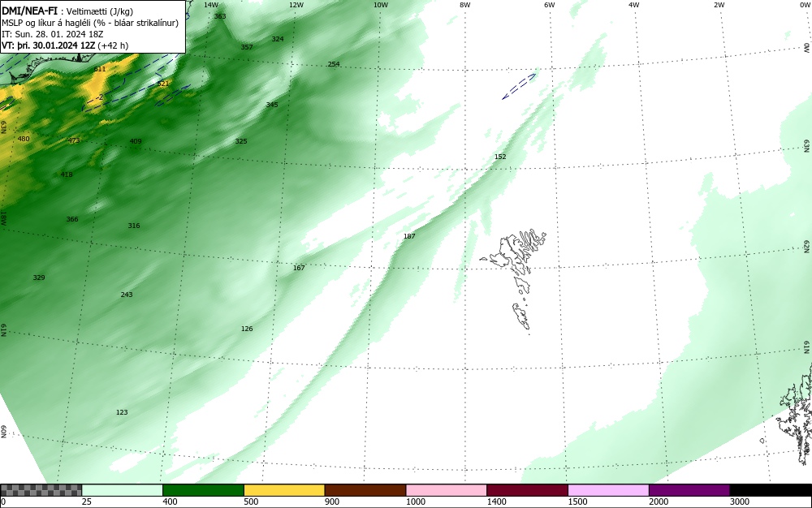The height and width of the screenshot is (508, 812).
Task: Click the '4W' longitude label
Action: [x=634, y=5]
